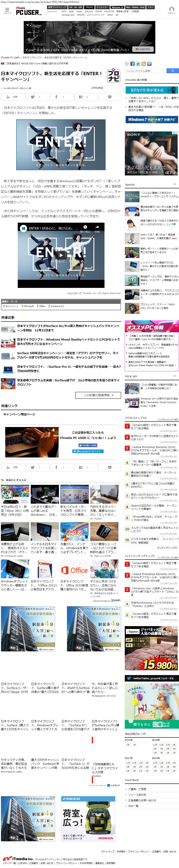Open the RSS一覧 link
Image resolution: width=179 pixels, height=868 pixels.
[x=133, y=806]
